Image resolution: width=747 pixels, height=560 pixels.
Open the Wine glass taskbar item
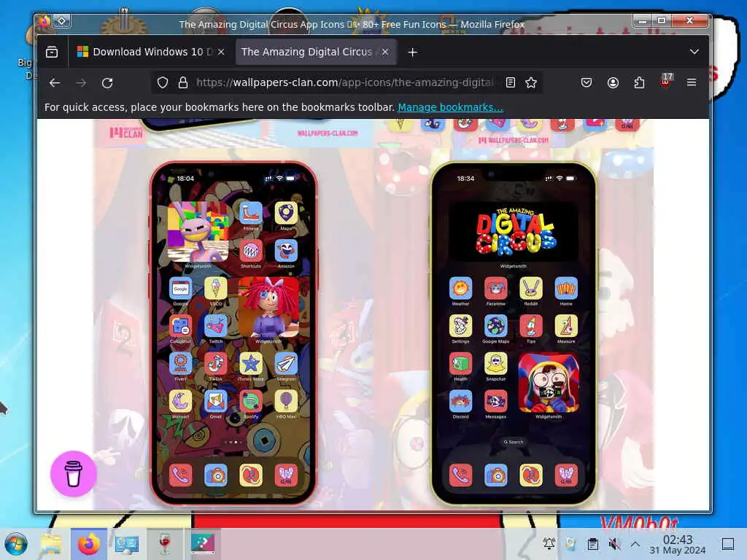tap(164, 544)
